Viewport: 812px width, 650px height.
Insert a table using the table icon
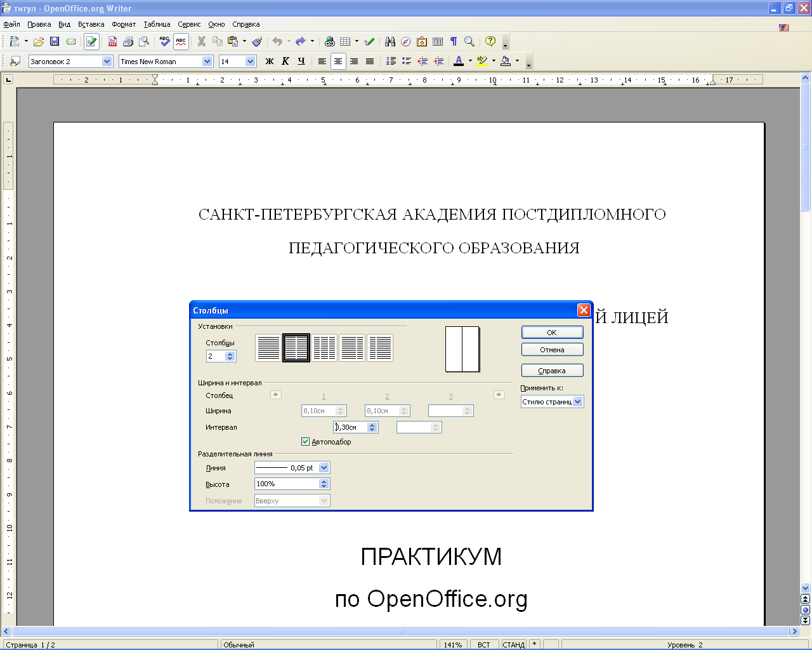pos(345,41)
